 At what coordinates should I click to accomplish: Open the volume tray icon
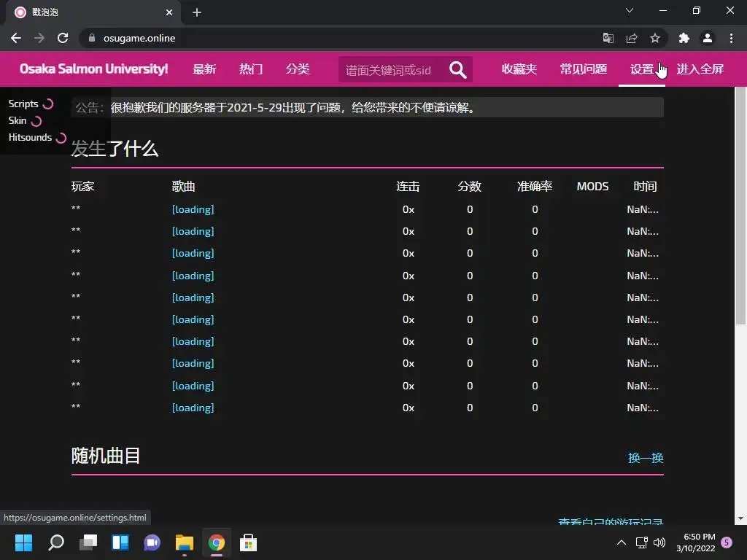click(659, 542)
